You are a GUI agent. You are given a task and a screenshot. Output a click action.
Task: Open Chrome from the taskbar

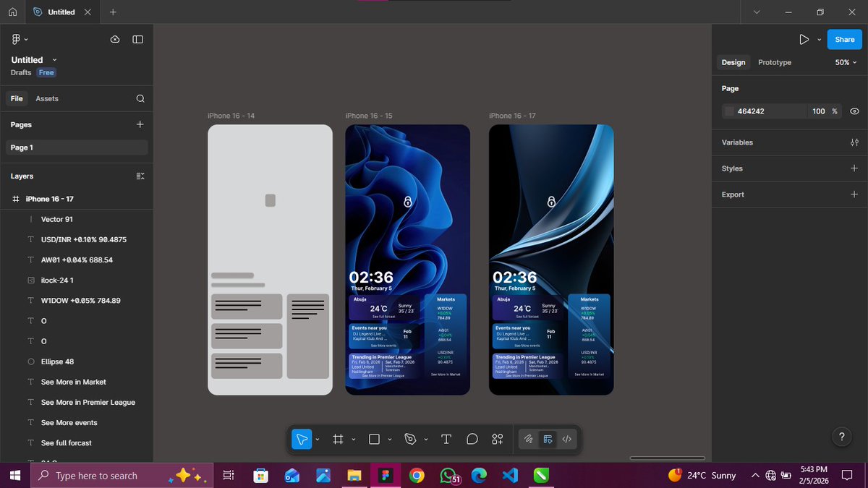pyautogui.click(x=416, y=475)
